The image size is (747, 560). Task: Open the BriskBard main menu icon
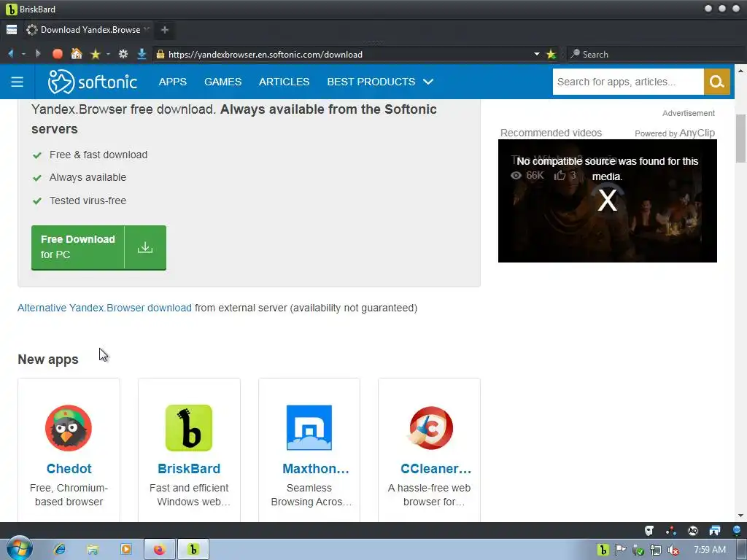12,29
